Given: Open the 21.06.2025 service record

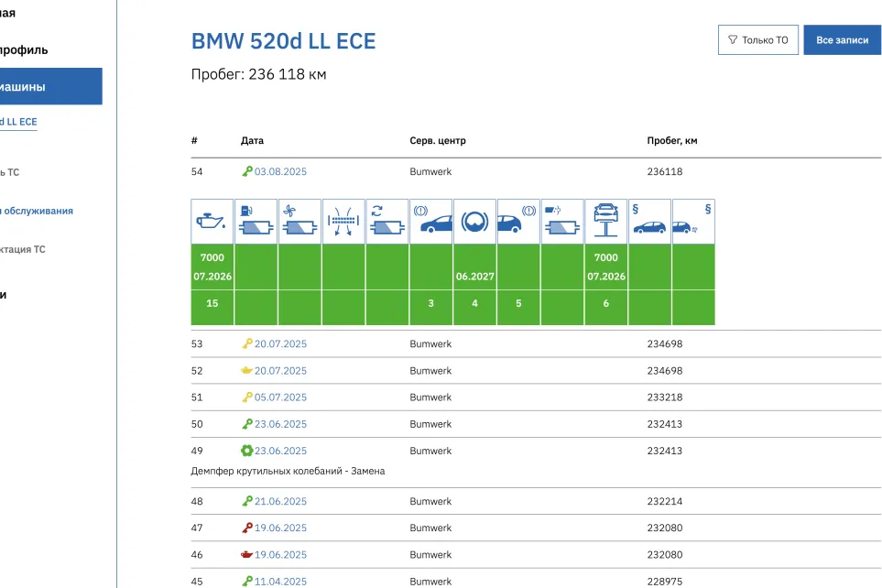Looking at the screenshot, I should [280, 501].
